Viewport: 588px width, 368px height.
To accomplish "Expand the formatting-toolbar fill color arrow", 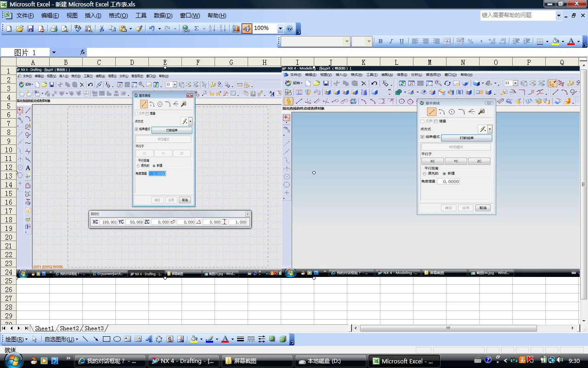I will 563,41.
